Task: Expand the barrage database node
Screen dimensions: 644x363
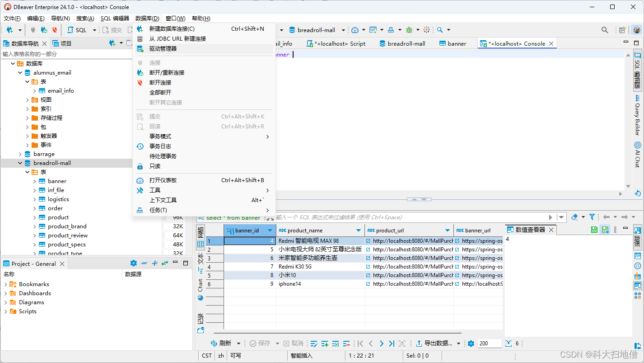Action: pyautogui.click(x=20, y=154)
